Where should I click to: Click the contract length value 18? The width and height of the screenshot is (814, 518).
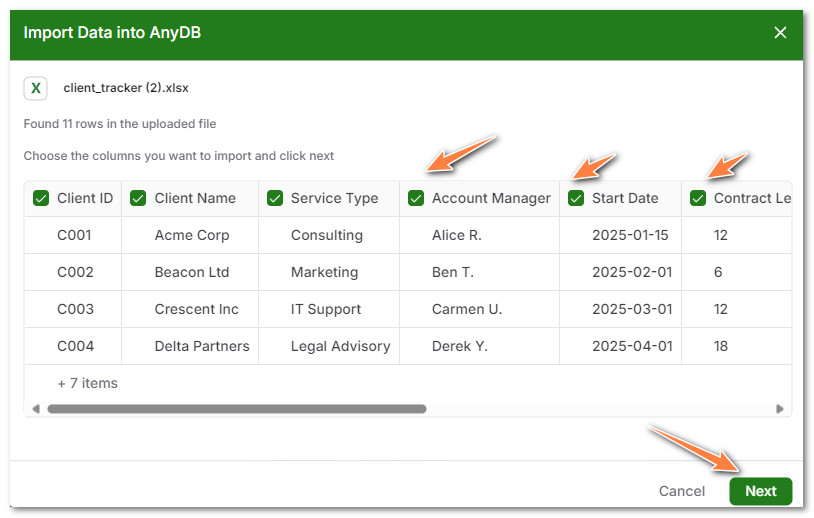(x=721, y=346)
